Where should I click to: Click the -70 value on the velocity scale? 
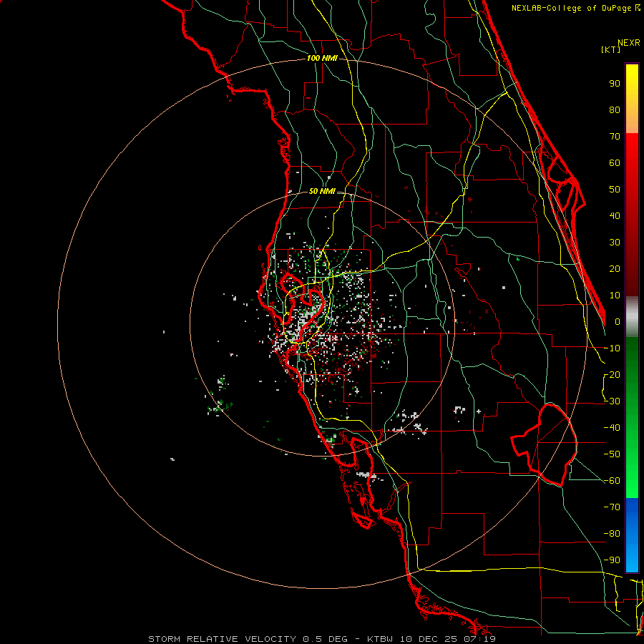click(612, 507)
